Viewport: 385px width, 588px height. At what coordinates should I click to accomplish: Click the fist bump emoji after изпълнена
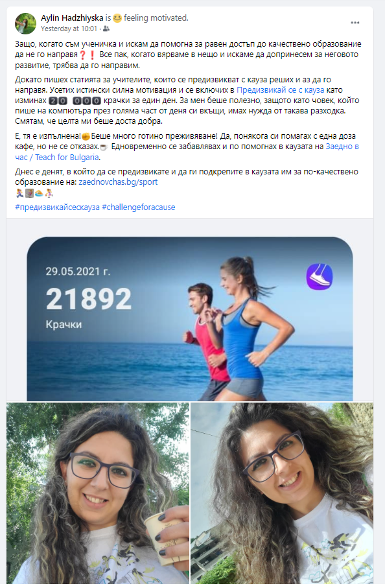point(86,137)
